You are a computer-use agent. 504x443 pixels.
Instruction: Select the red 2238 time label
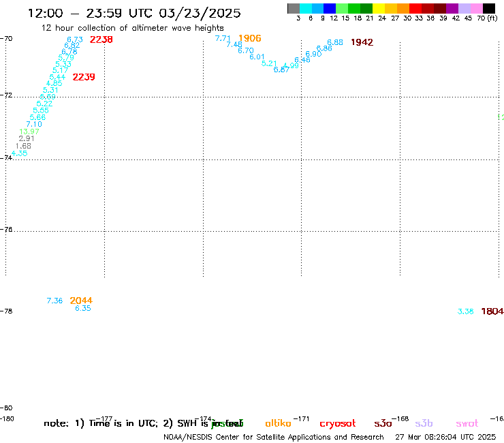101,40
